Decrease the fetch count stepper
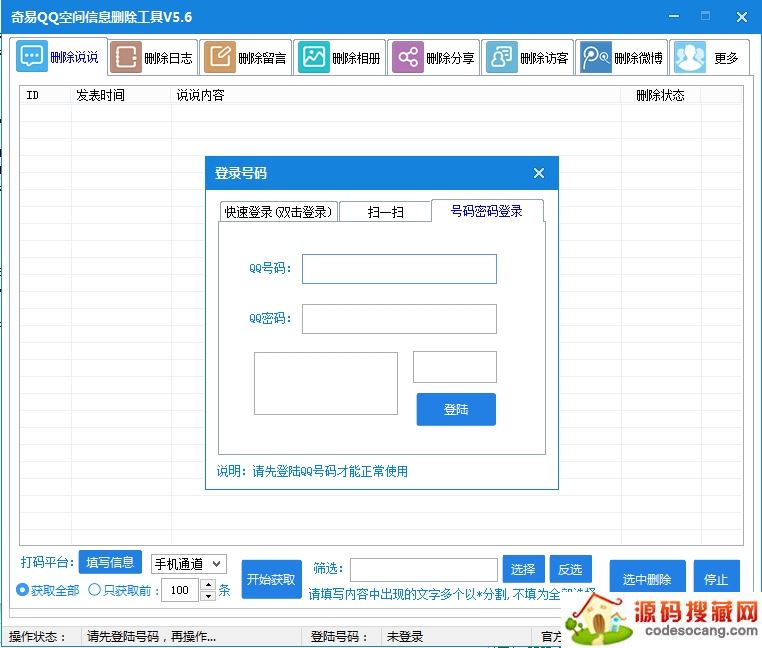762x648 pixels. point(208,596)
